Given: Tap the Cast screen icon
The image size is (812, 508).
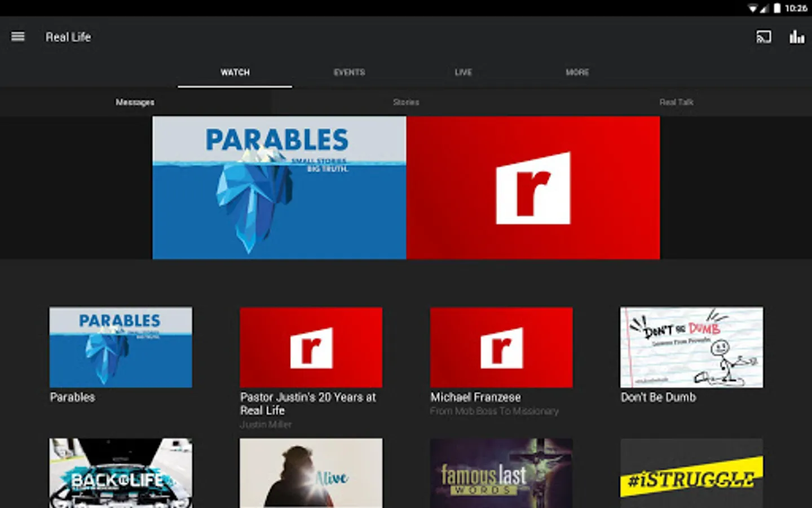Looking at the screenshot, I should [x=764, y=37].
